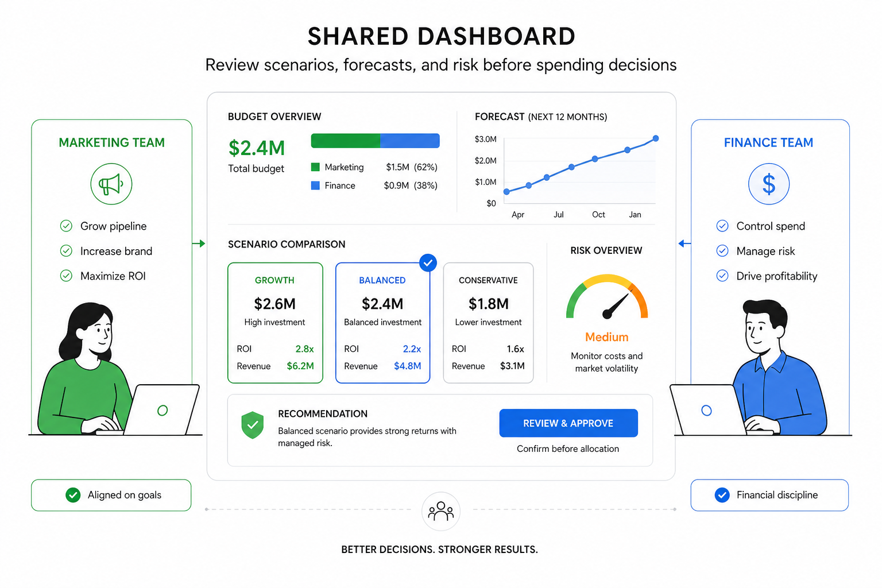This screenshot has width=882, height=588.
Task: Select the Balanced scenario card
Action: tap(382, 323)
